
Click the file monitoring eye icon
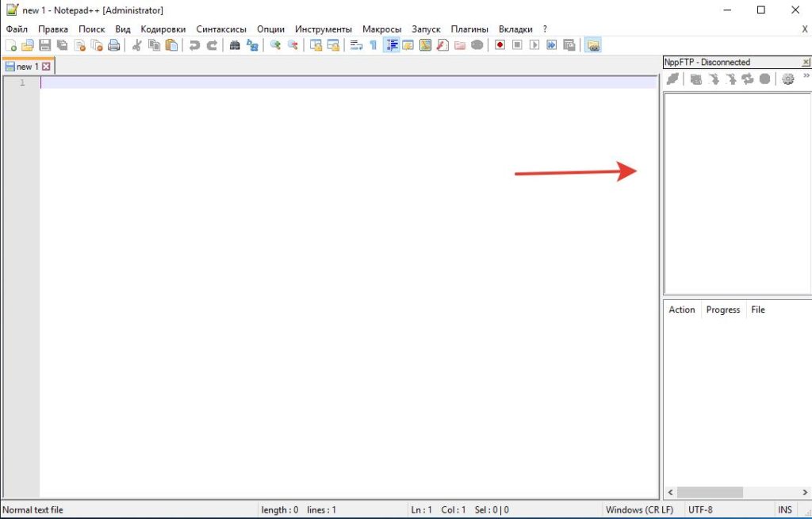click(x=477, y=45)
